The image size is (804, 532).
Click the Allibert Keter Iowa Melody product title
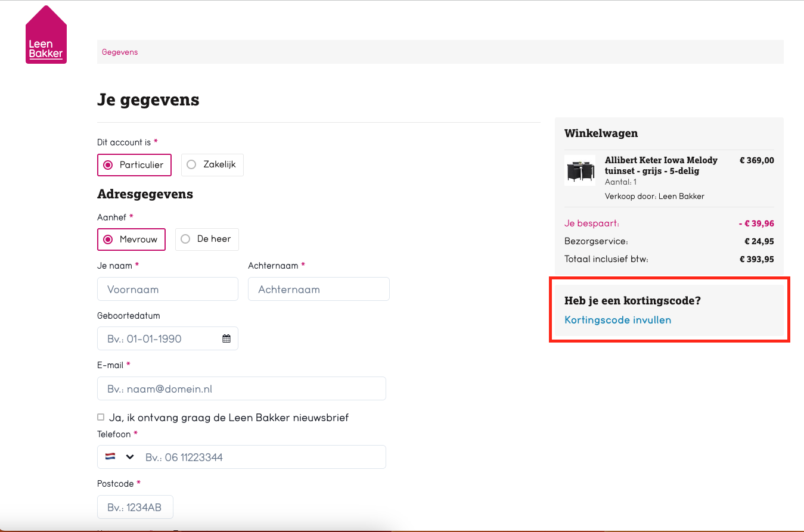661,166
